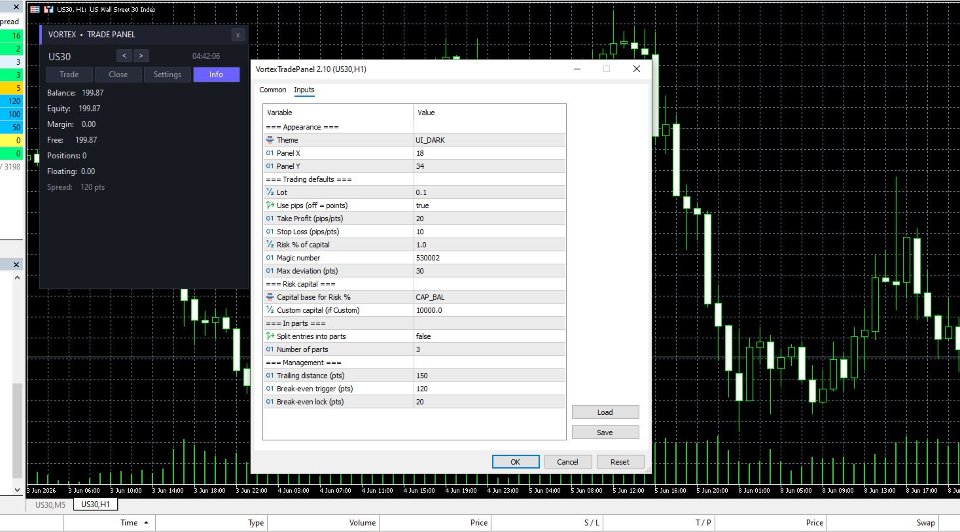Click the Max deviation integer icon
This screenshot has width=960, height=532.
pyautogui.click(x=270, y=271)
